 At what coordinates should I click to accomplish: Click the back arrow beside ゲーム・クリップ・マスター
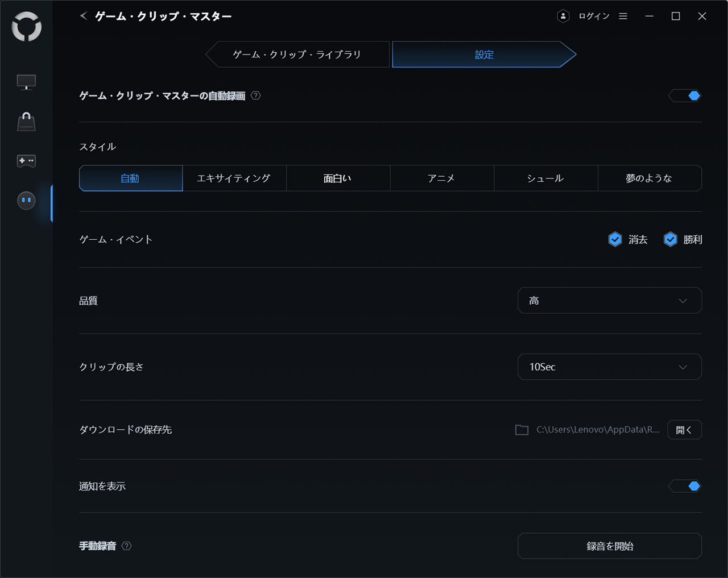point(84,16)
